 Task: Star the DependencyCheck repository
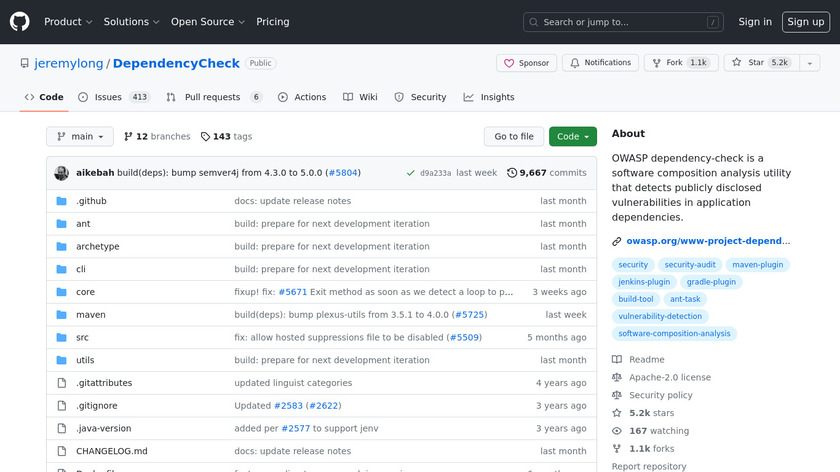pos(761,63)
